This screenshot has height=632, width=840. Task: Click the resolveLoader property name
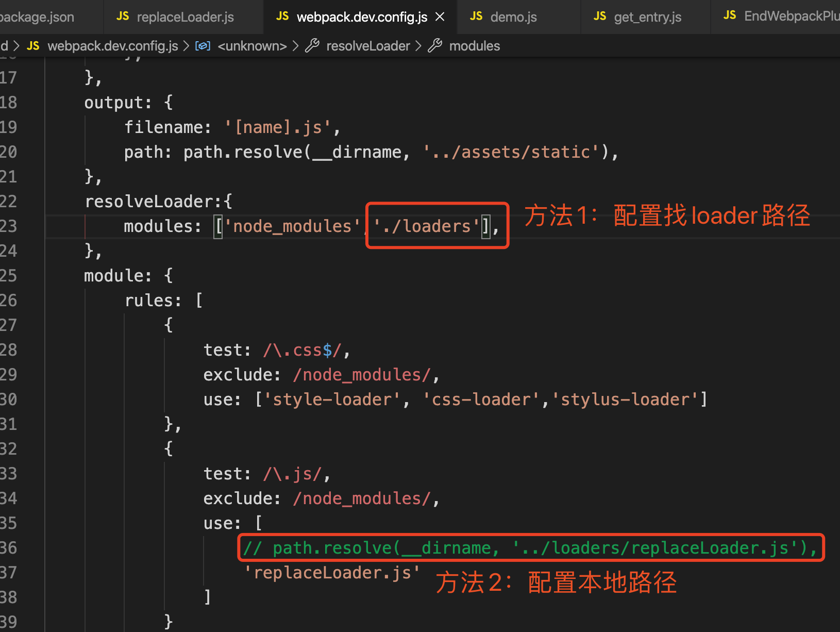(x=149, y=202)
